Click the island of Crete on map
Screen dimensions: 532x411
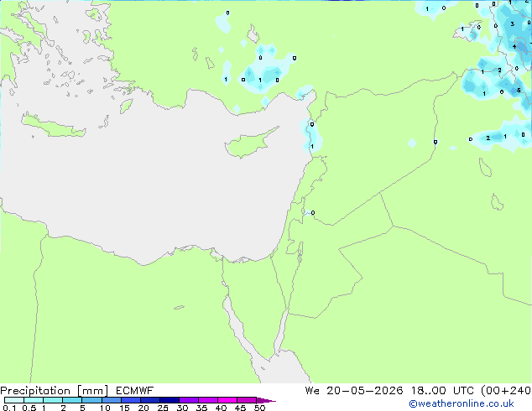[x=53, y=127]
